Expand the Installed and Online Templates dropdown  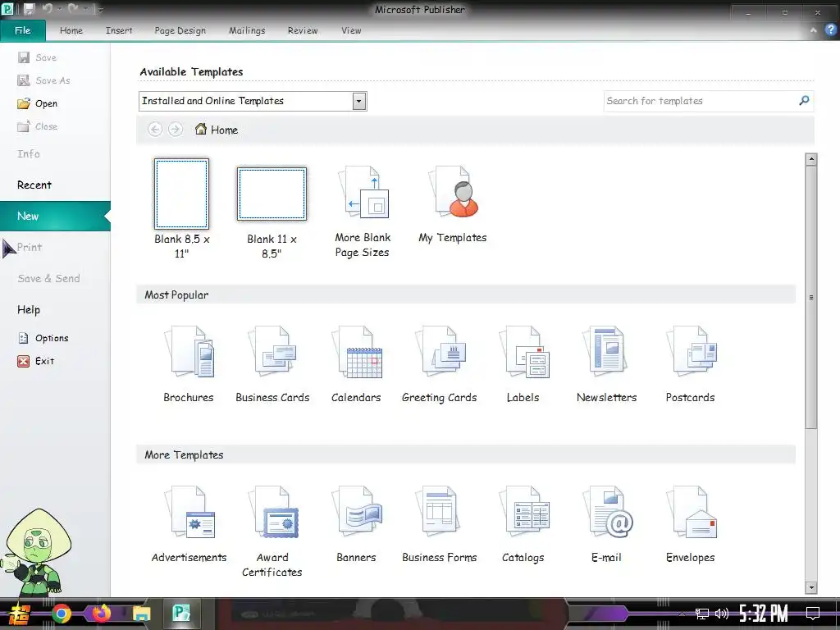click(x=359, y=101)
